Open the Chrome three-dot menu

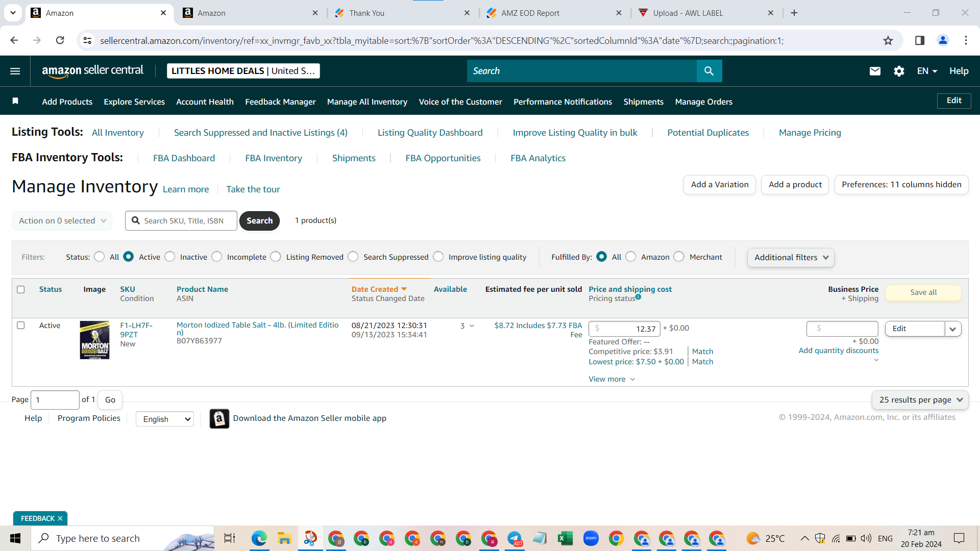point(966,40)
